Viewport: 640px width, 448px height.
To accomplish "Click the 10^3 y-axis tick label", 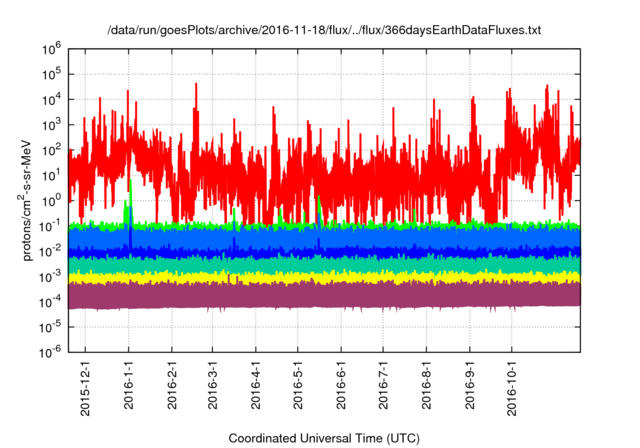I will pyautogui.click(x=51, y=125).
